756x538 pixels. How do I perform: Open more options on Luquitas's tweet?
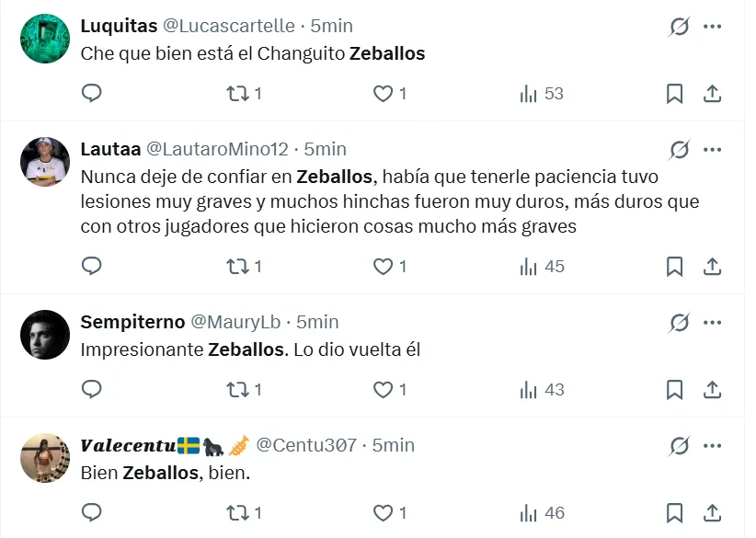[712, 27]
